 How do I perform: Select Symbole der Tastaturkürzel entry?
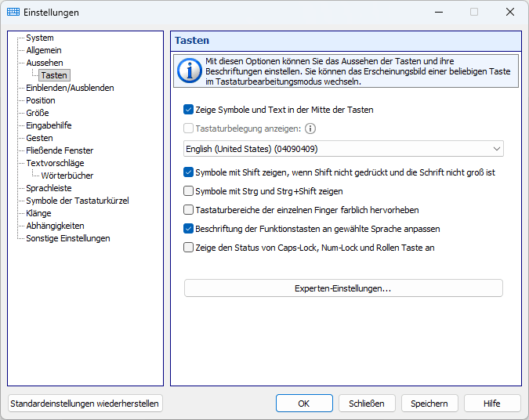click(78, 201)
